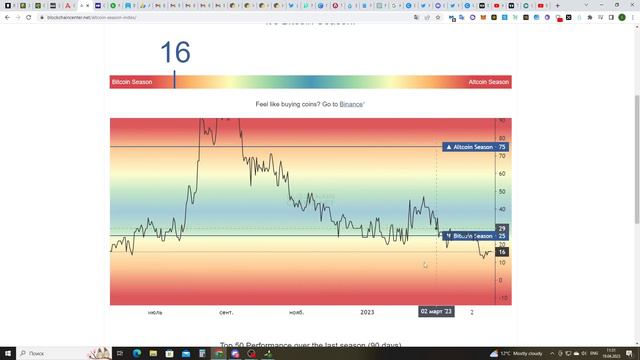Add a new browser tab
Screen dimensions: 640x360
(x=558, y=6)
